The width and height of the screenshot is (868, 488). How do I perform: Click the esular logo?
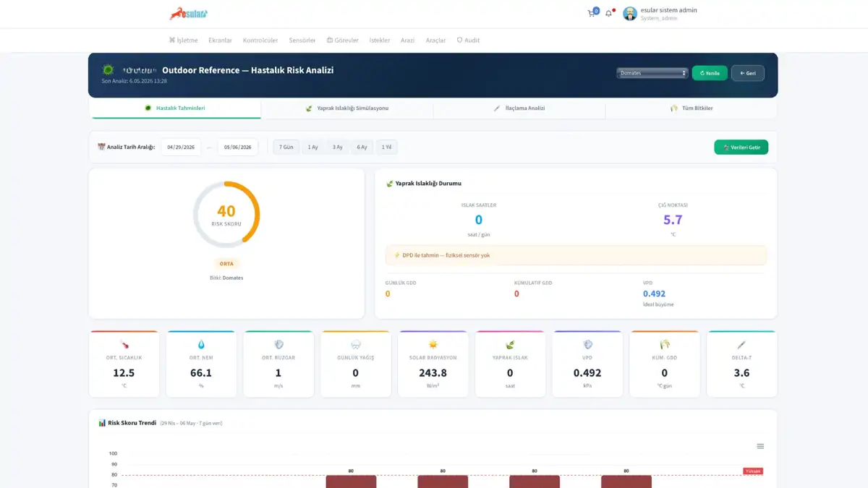tap(188, 13)
